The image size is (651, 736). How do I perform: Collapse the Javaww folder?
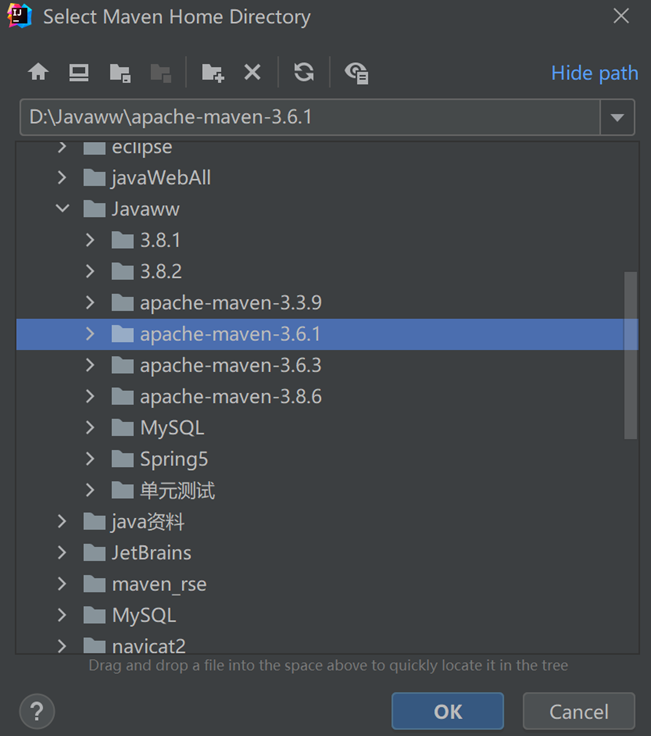pyautogui.click(x=62, y=208)
